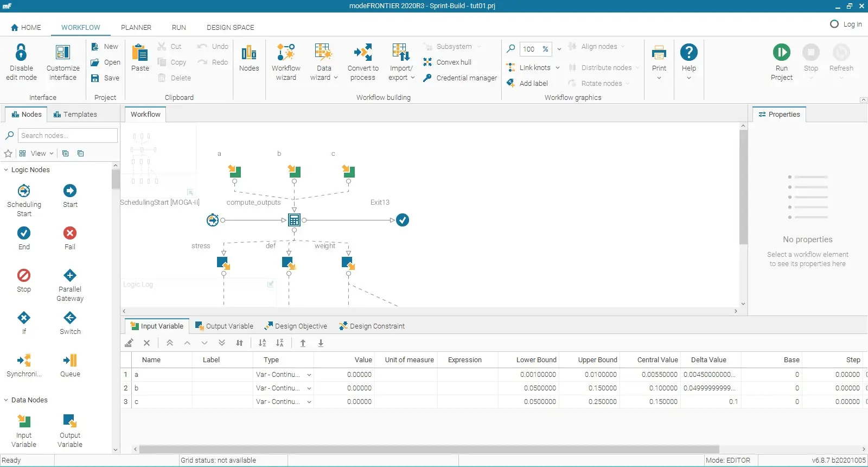Image resolution: width=868 pixels, height=467 pixels.
Task: Collapse the Data Nodes section
Action: pos(6,400)
